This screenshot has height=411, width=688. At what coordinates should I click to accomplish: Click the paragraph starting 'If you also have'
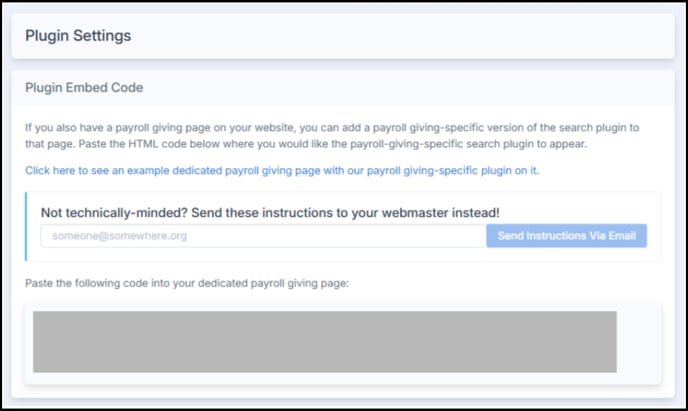(332, 136)
